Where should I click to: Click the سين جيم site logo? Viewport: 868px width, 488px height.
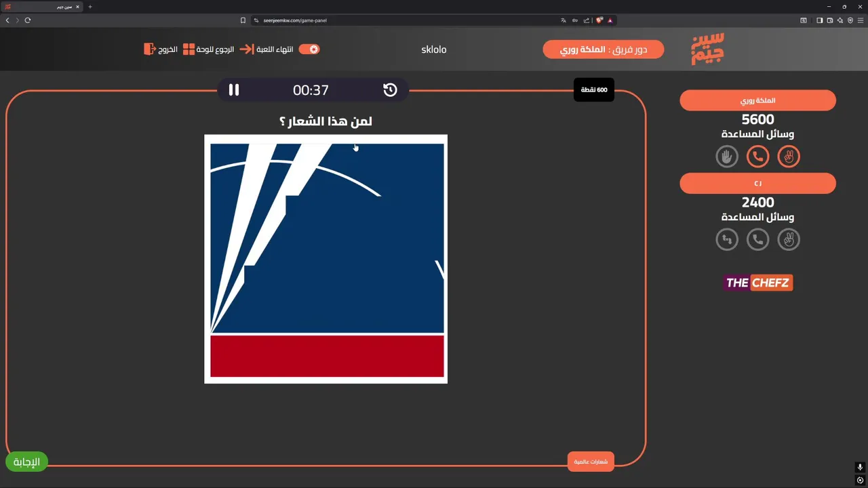[x=707, y=49]
